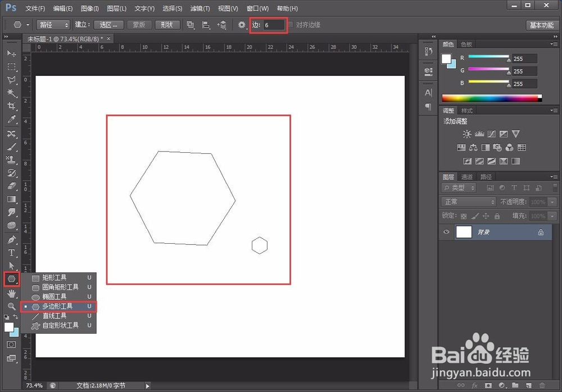This screenshot has height=392, width=562.
Task: Open path operations icon in options bar
Action: pyautogui.click(x=191, y=25)
